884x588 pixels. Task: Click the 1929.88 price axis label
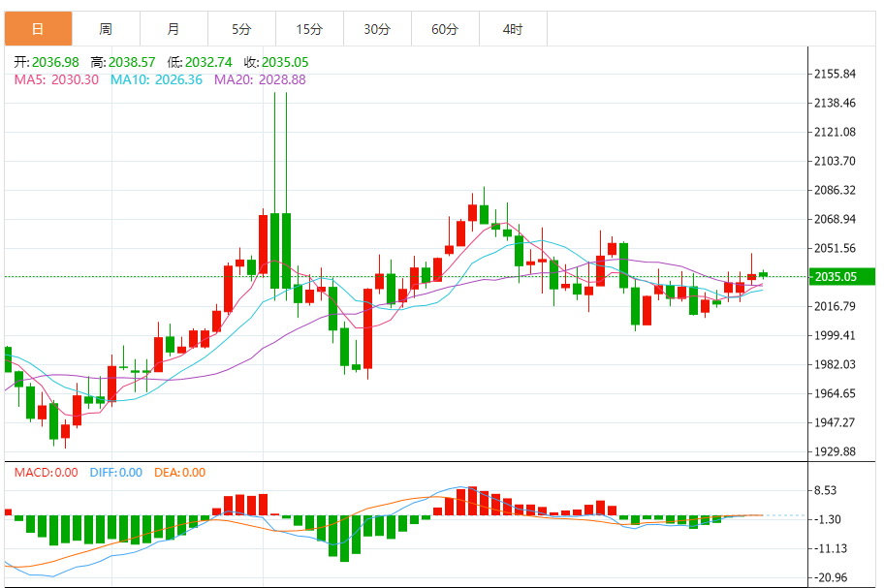pyautogui.click(x=835, y=451)
